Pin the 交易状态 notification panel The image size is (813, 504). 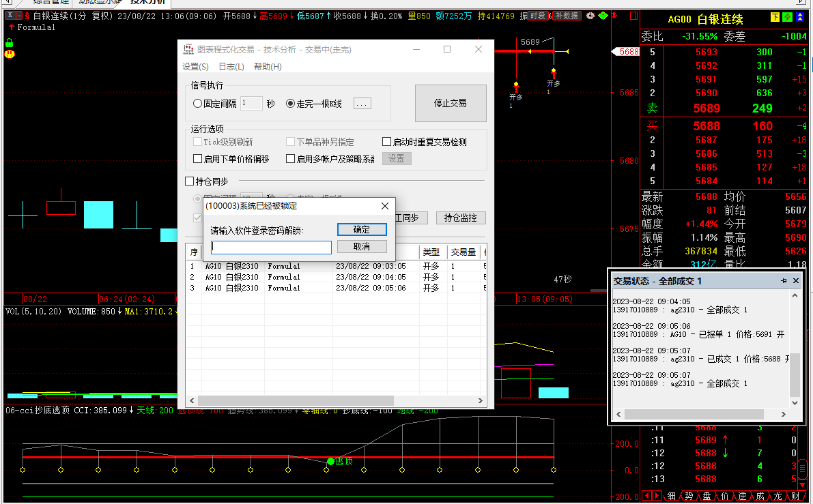click(784, 281)
